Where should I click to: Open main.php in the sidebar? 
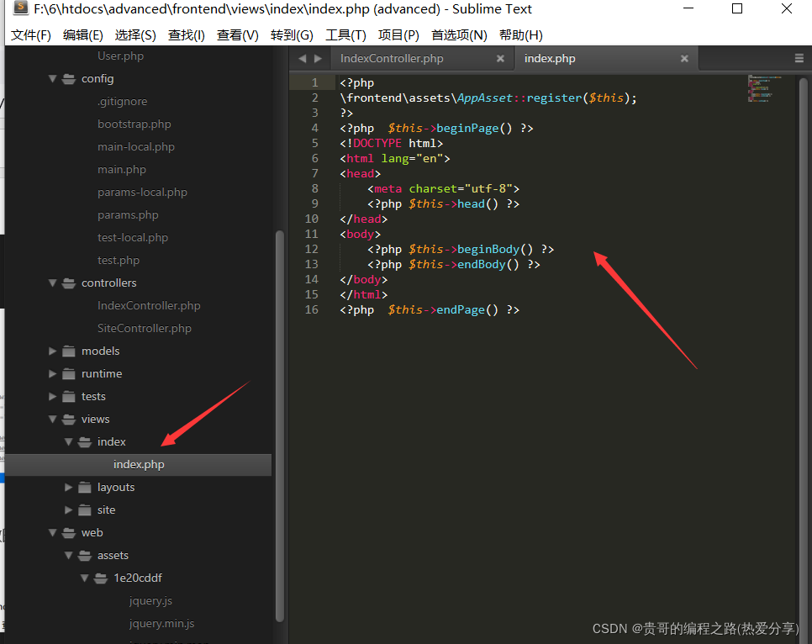[122, 170]
